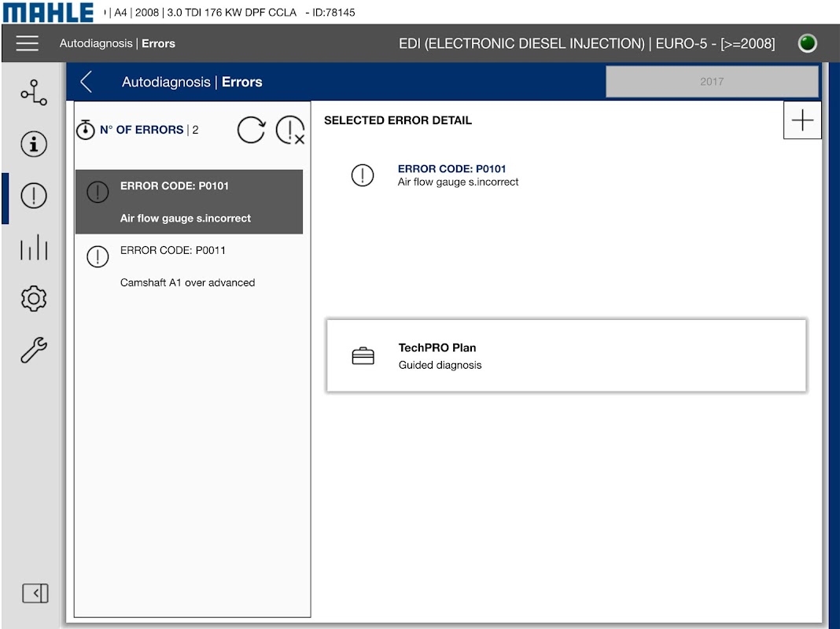Image resolution: width=840 pixels, height=629 pixels.
Task: Go back with the left chevron arrow
Action: coord(87,82)
